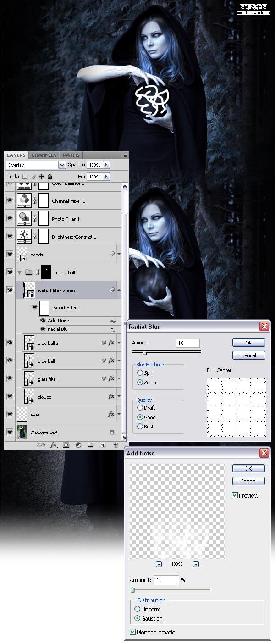275x644 pixels.
Task: Select the Spin blur method
Action: point(140,373)
